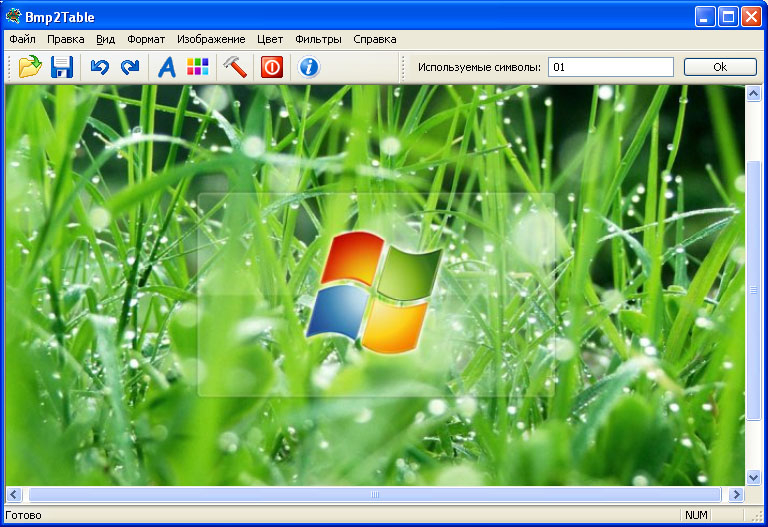Open the Правка menu
Image resolution: width=768 pixels, height=527 pixels.
(66, 39)
